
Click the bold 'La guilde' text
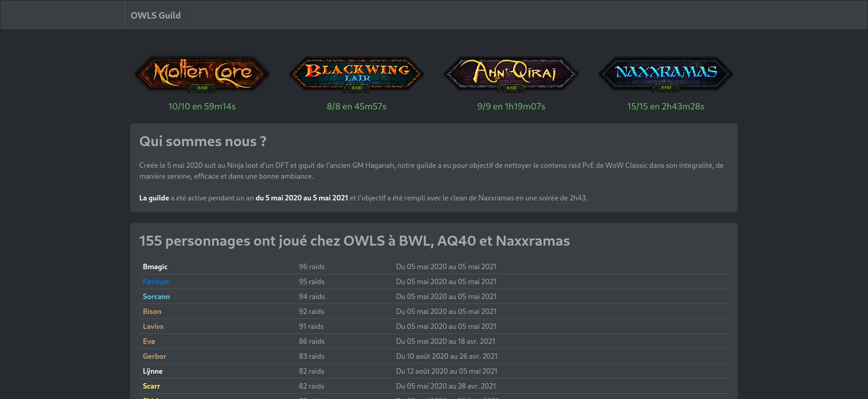154,198
